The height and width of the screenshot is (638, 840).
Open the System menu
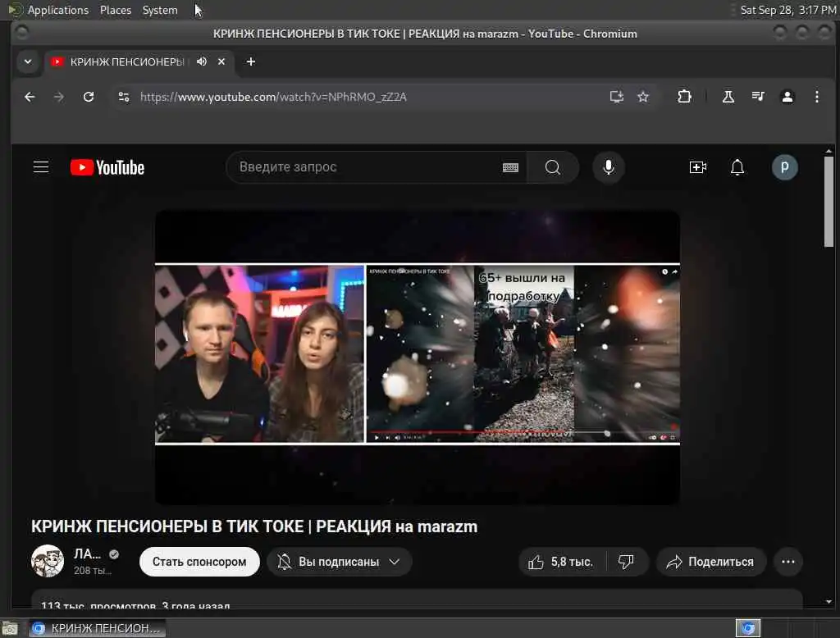(x=160, y=10)
